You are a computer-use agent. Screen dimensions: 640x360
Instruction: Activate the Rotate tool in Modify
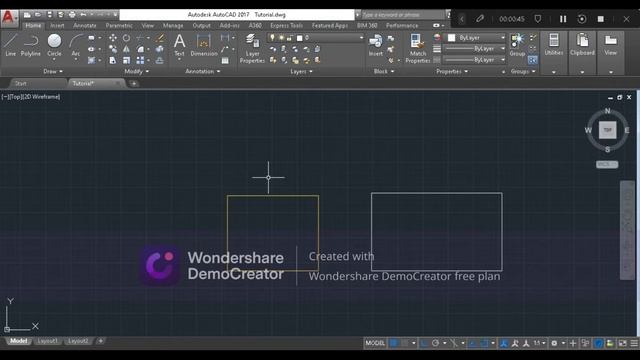point(127,38)
